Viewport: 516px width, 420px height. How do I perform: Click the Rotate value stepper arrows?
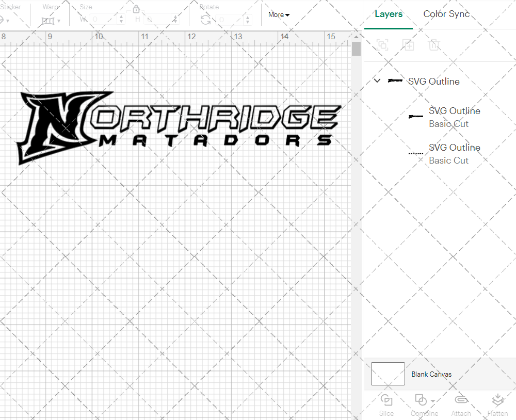point(248,20)
